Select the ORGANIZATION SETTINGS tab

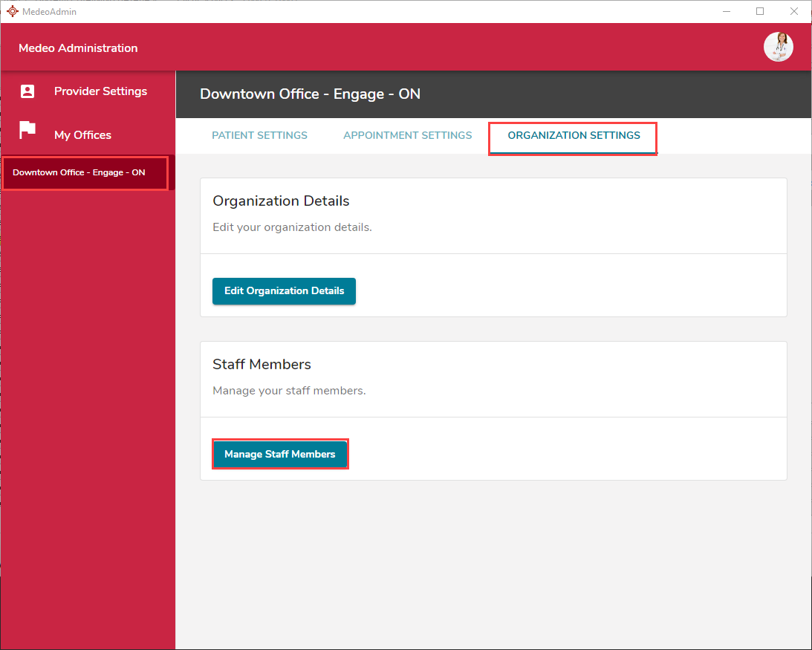click(573, 135)
